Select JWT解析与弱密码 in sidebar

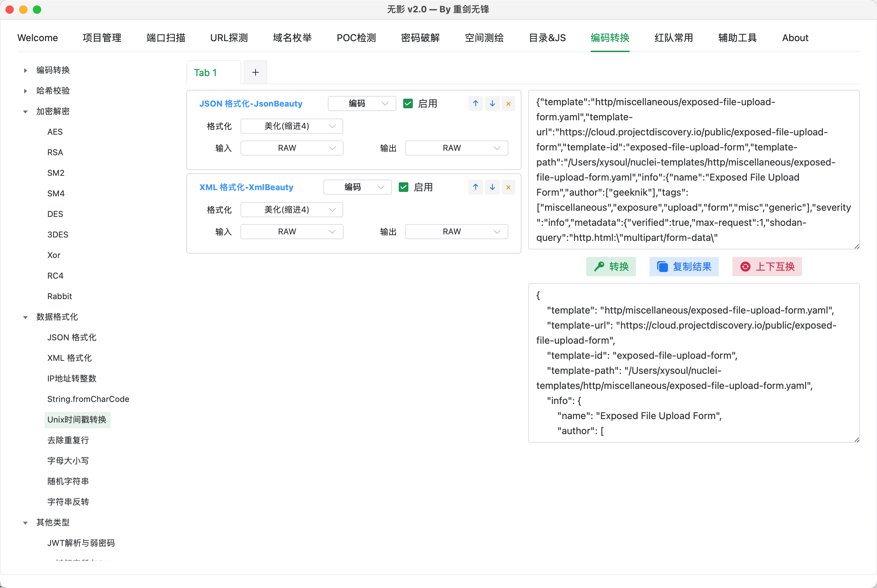point(81,543)
